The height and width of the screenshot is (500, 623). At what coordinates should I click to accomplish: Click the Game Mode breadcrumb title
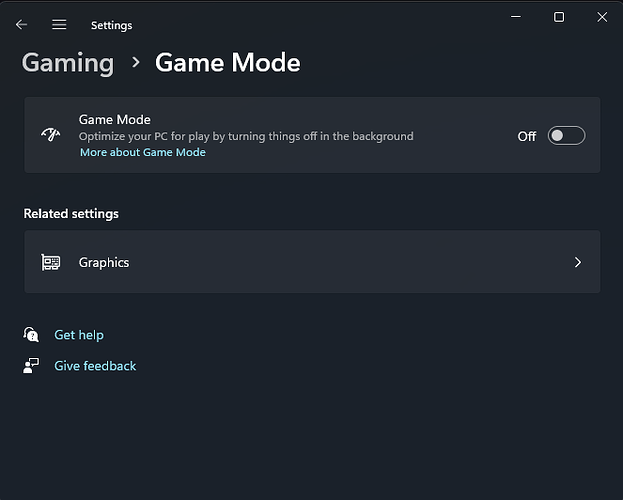227,63
